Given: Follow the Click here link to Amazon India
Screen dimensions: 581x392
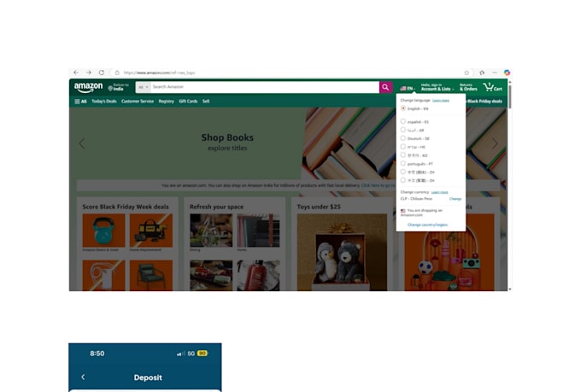Looking at the screenshot, I should click(378, 185).
